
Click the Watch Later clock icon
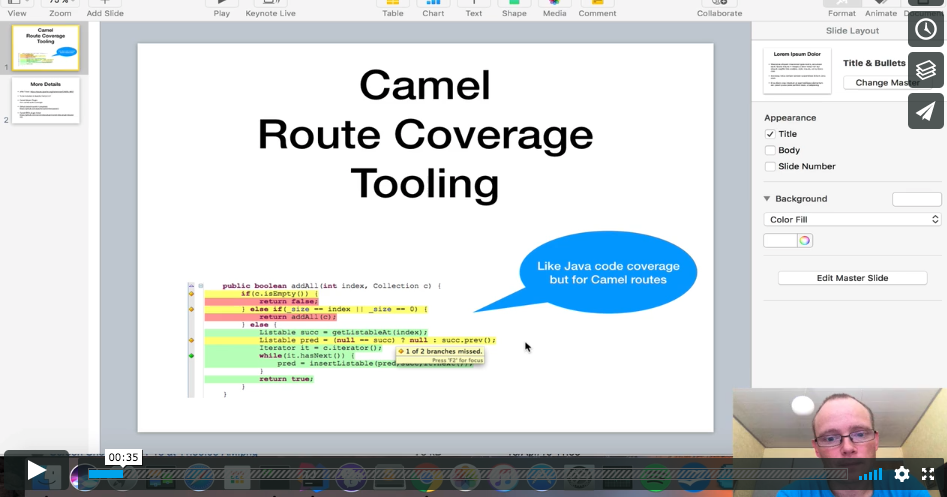click(x=926, y=28)
